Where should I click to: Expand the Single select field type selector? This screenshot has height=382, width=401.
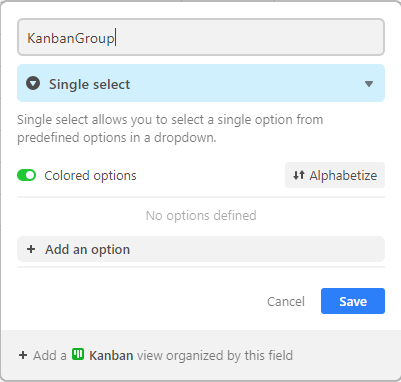click(x=201, y=83)
